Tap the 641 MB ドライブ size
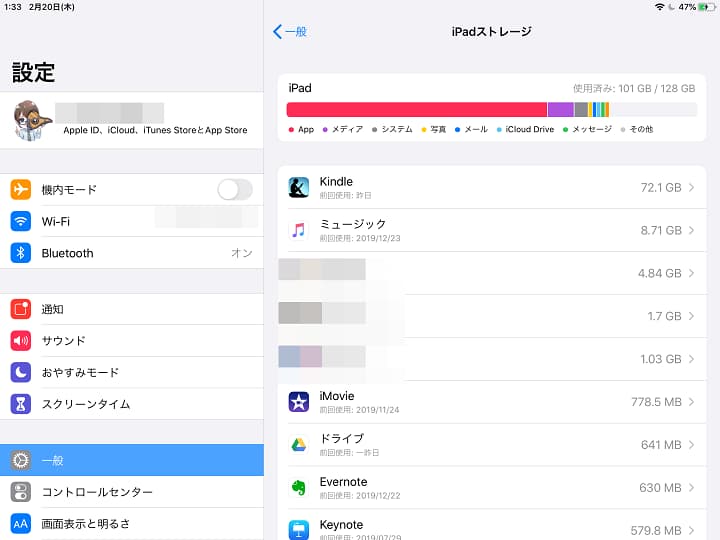Image resolution: width=720 pixels, height=540 pixels. pyautogui.click(x=661, y=444)
